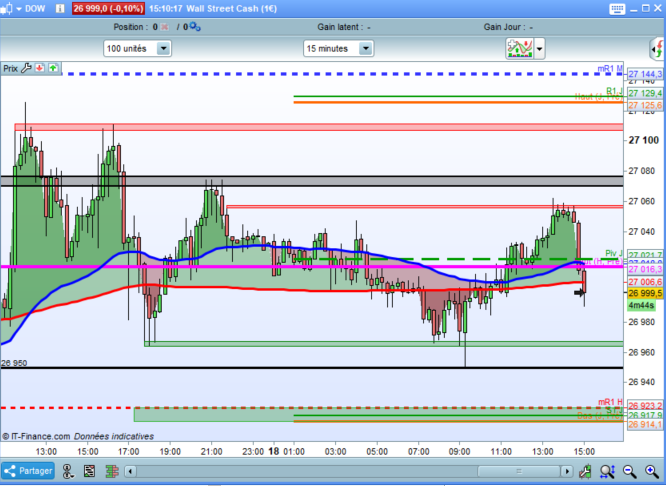This screenshot has width=666, height=486.
Task: Click the 15:00 label at the time axis's right end
Action: 584,452
